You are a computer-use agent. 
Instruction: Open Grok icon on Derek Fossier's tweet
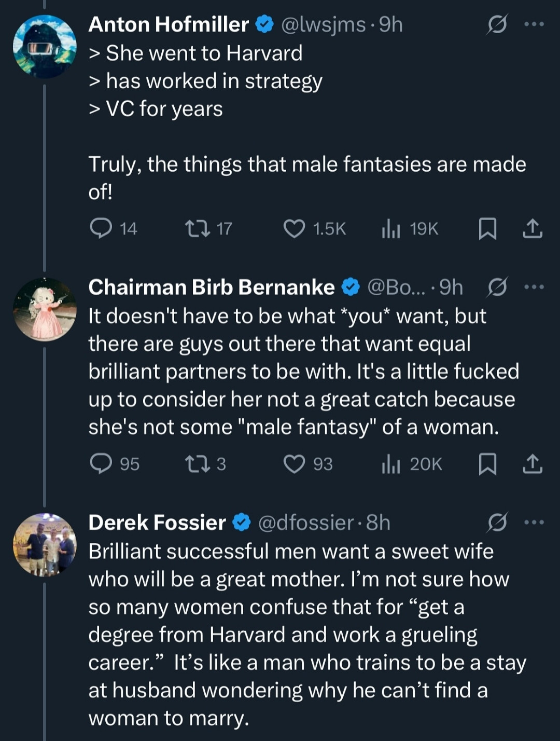click(496, 523)
